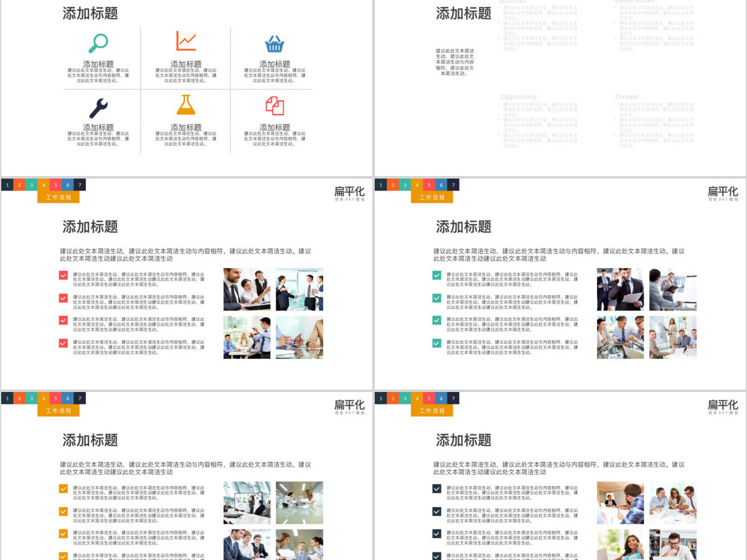Select number tab 7 on teal-checkbox slide

pos(453,185)
